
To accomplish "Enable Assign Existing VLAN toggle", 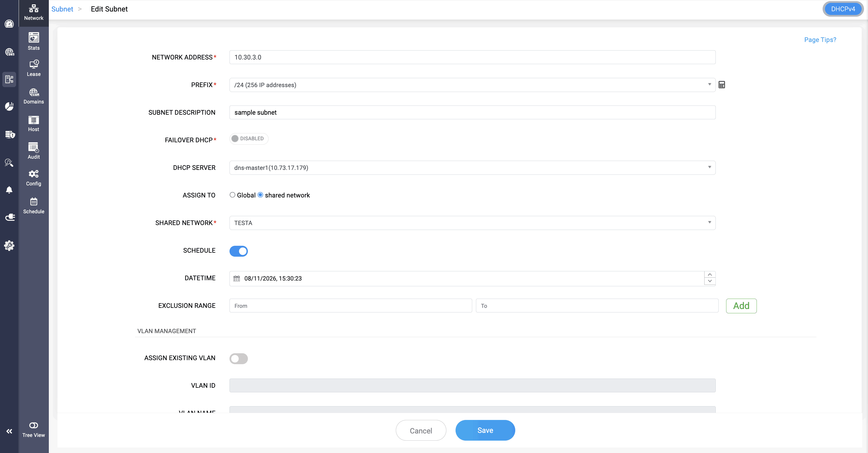I will (x=239, y=358).
